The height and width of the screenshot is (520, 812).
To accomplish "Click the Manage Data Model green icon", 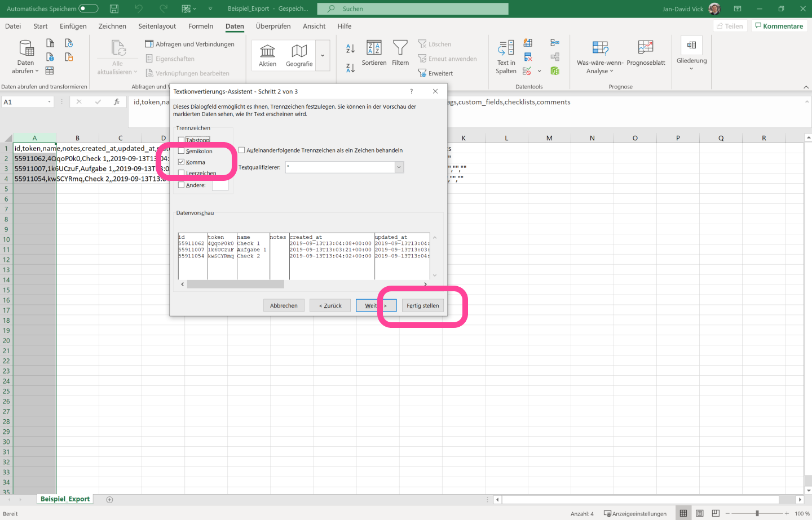I will (555, 71).
